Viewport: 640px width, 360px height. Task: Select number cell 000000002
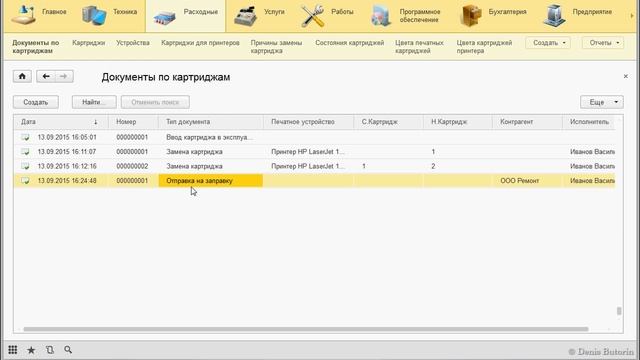tap(132, 166)
